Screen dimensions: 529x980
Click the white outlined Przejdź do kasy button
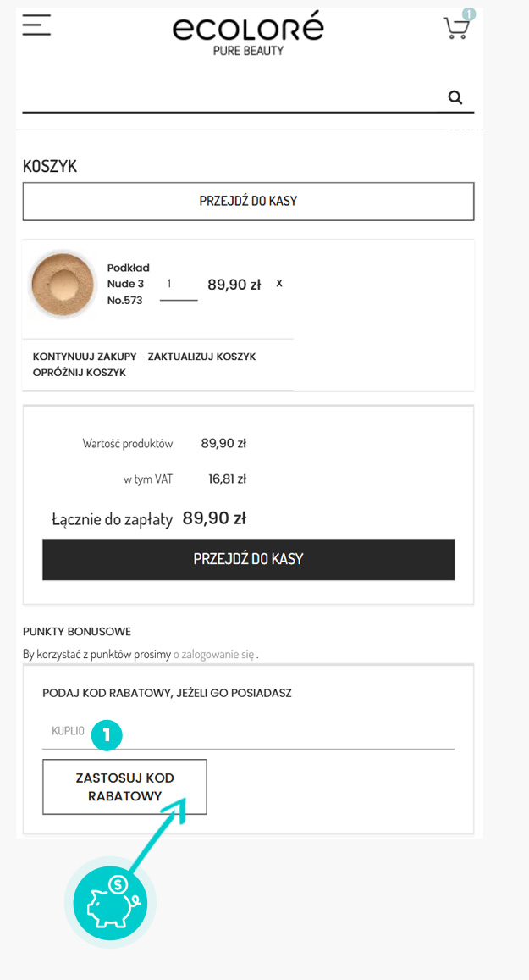pos(248,202)
